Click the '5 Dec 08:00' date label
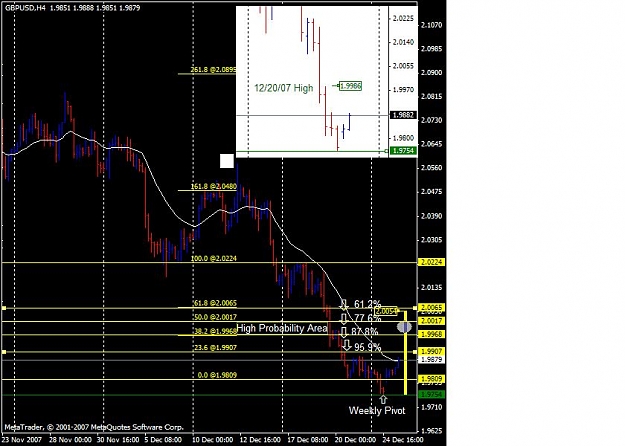 coord(163,440)
